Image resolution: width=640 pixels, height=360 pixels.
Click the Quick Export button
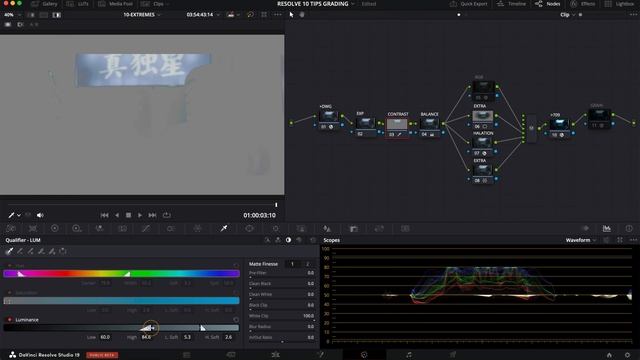pos(469,4)
